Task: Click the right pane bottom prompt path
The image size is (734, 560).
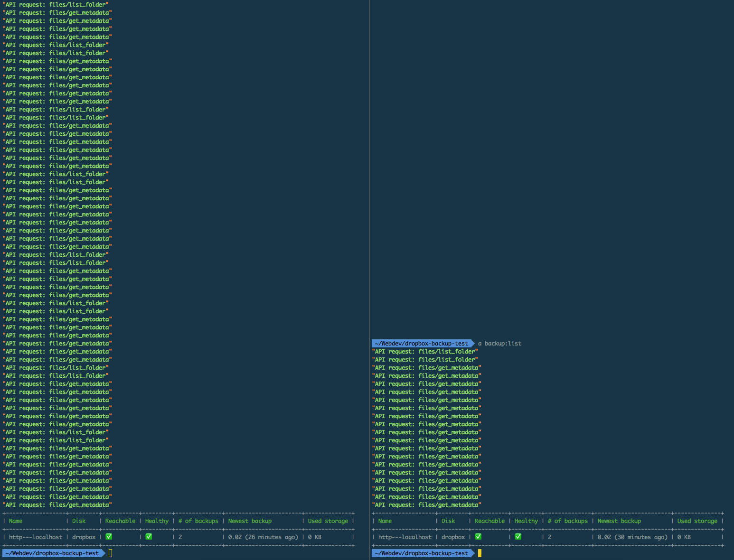Action: coord(422,553)
